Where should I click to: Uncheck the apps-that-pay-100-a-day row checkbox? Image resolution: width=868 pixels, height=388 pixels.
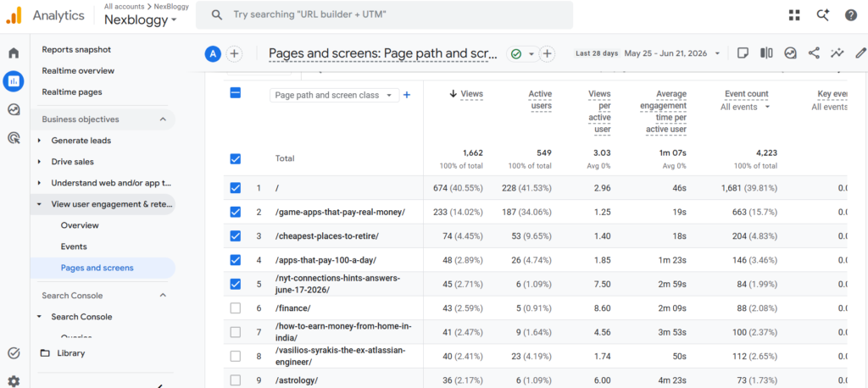236,259
